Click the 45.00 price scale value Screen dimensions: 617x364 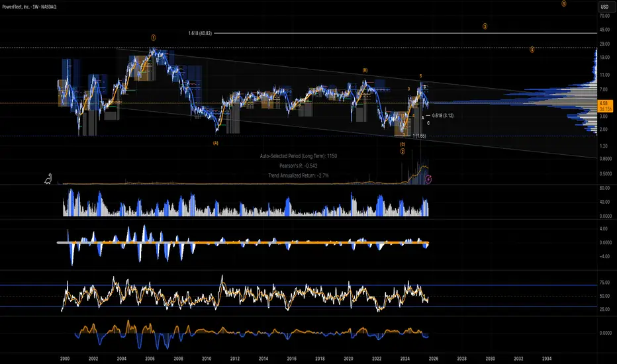tap(605, 30)
